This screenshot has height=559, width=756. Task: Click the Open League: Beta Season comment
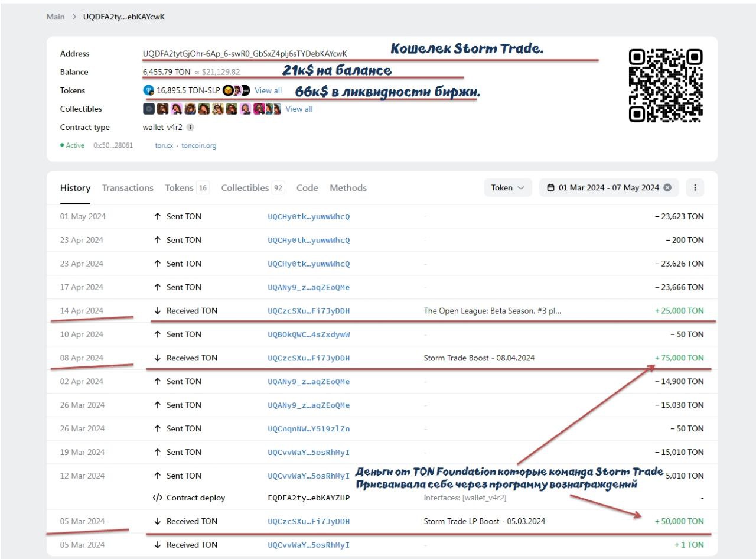[x=493, y=311]
